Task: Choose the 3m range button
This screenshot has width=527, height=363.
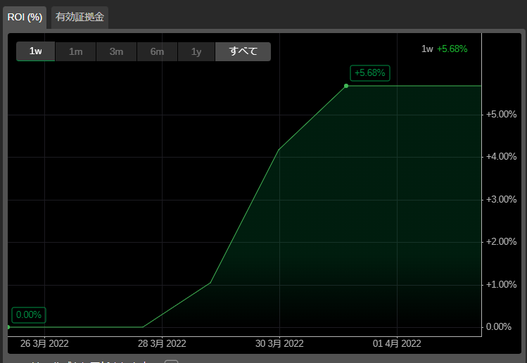Action: point(116,51)
